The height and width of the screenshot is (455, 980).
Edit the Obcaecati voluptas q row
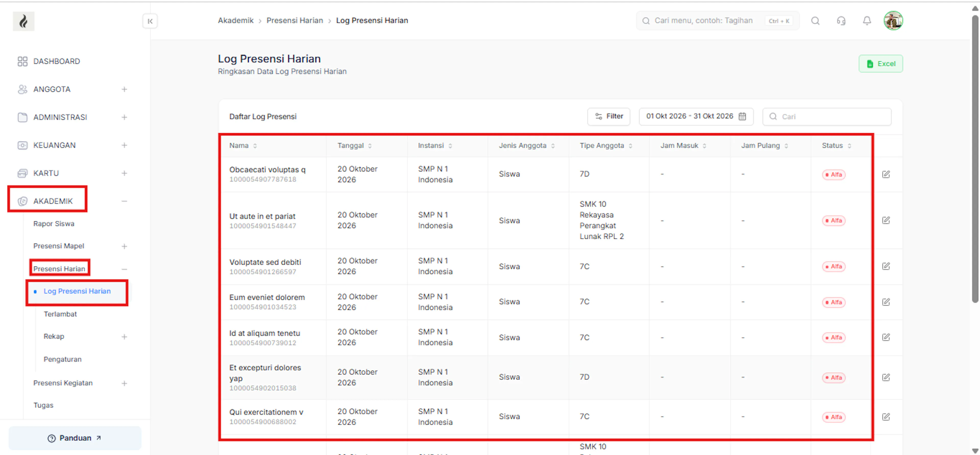tap(886, 174)
